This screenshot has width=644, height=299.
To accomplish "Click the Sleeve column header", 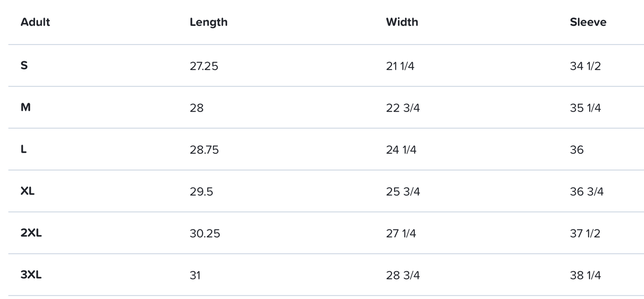I will (x=588, y=22).
